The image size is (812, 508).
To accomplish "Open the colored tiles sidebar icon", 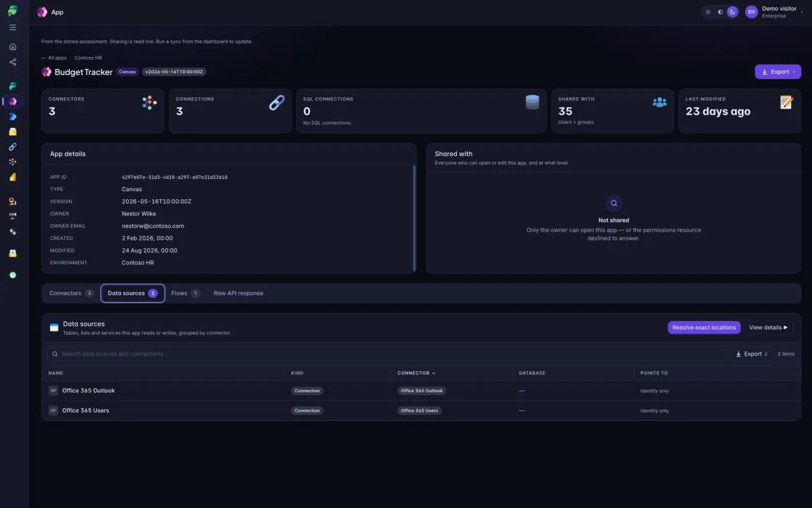I will click(x=13, y=216).
